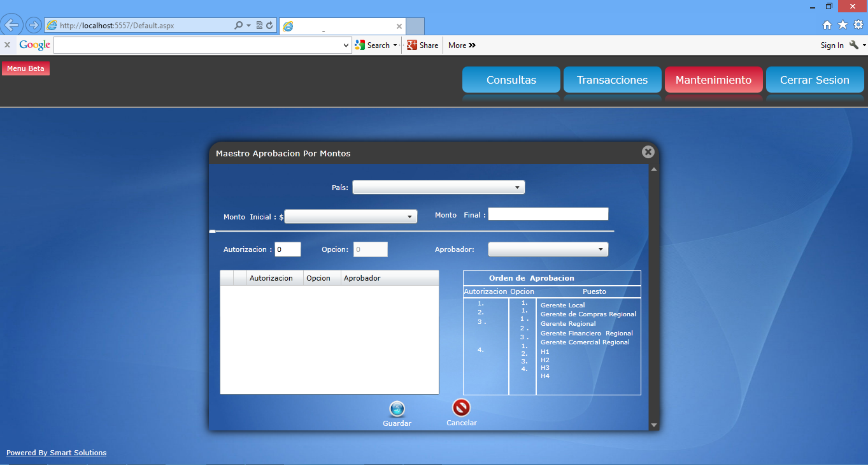Click the Cancelar label
The image size is (868, 465).
click(x=461, y=423)
